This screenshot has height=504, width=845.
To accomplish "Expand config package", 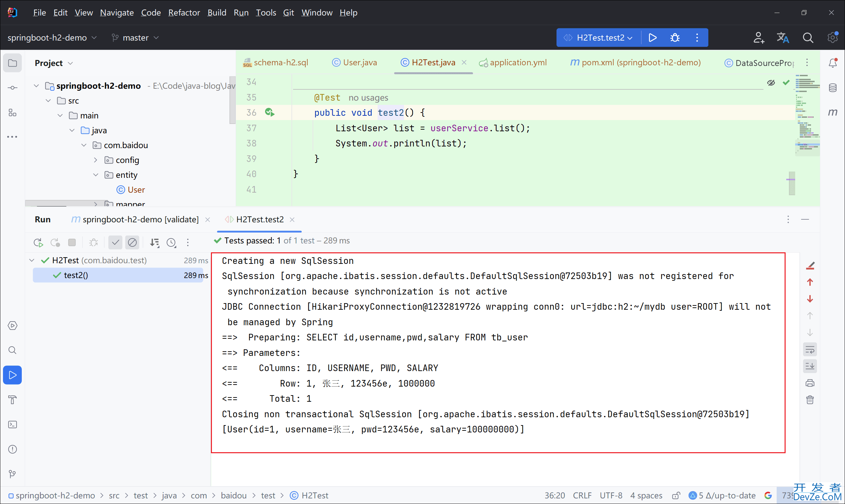I will [95, 160].
